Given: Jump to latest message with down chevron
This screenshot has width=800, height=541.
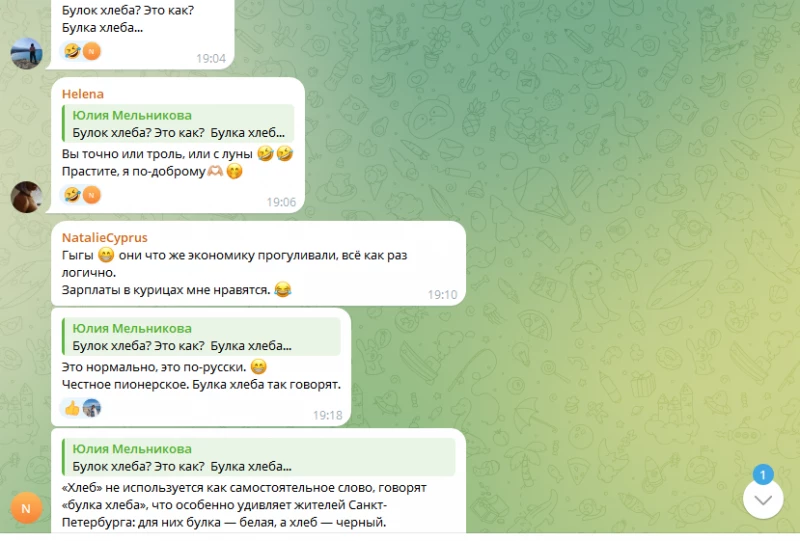Looking at the screenshot, I should click(x=763, y=500).
